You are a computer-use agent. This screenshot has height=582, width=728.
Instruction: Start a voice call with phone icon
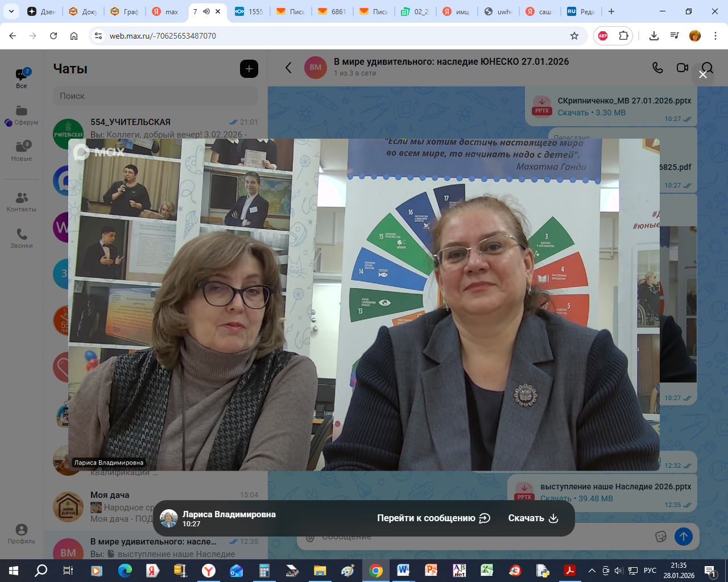pyautogui.click(x=657, y=68)
